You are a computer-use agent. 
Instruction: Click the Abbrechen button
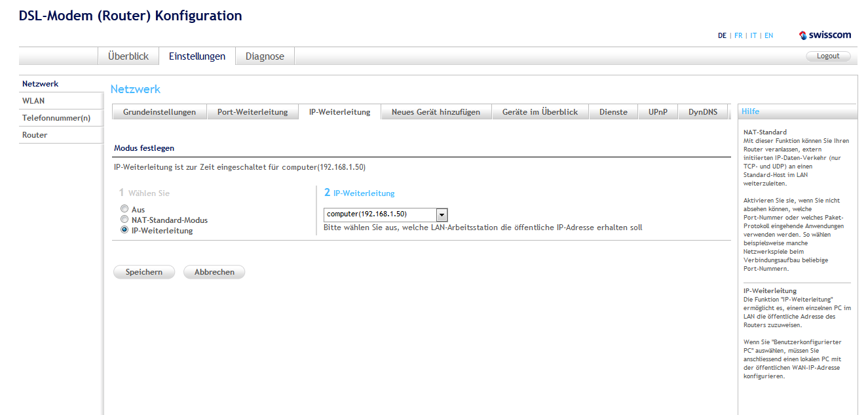point(214,272)
